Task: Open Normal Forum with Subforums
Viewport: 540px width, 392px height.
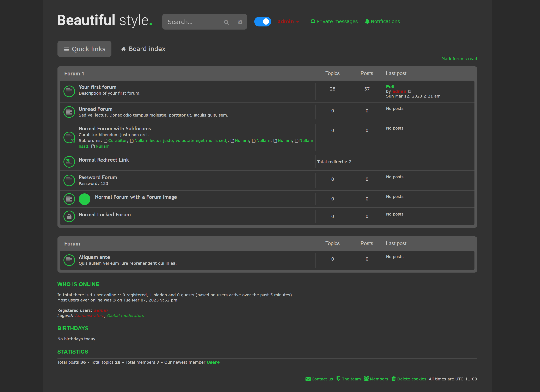Action: [x=115, y=129]
